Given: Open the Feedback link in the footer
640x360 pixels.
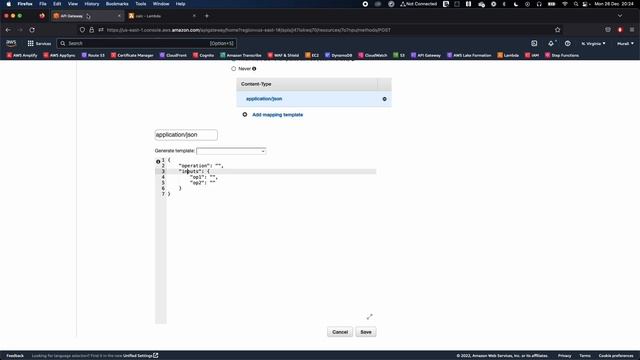Looking at the screenshot, I should 15,356.
